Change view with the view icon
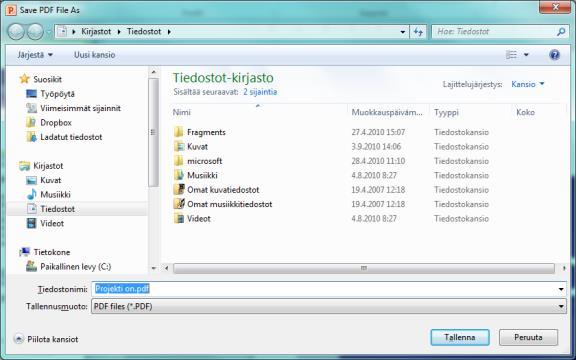This screenshot has height=360, width=576. pyautogui.click(x=511, y=55)
